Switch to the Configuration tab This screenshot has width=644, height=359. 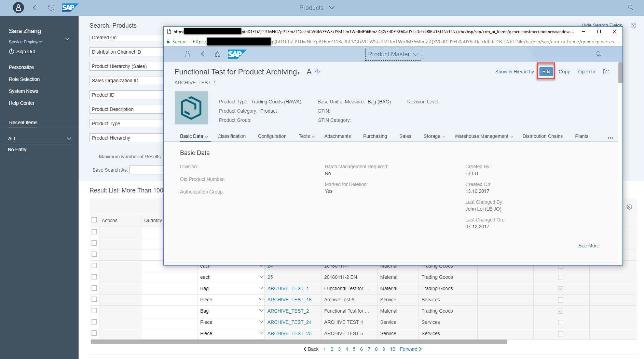click(x=272, y=136)
